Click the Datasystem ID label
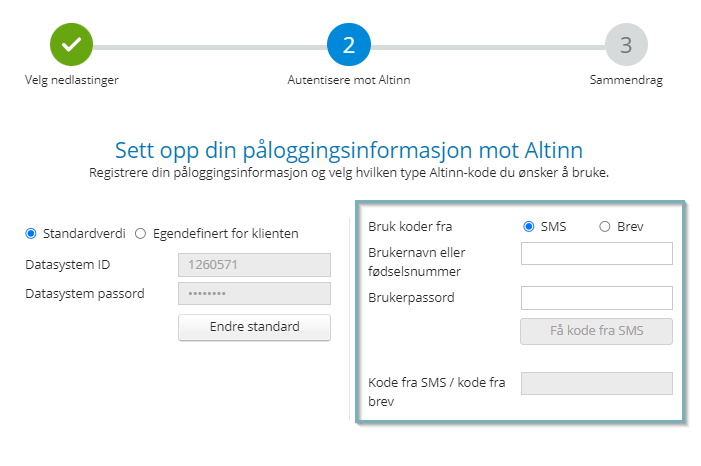Image resolution: width=701 pixels, height=466 pixels. pos(68,265)
